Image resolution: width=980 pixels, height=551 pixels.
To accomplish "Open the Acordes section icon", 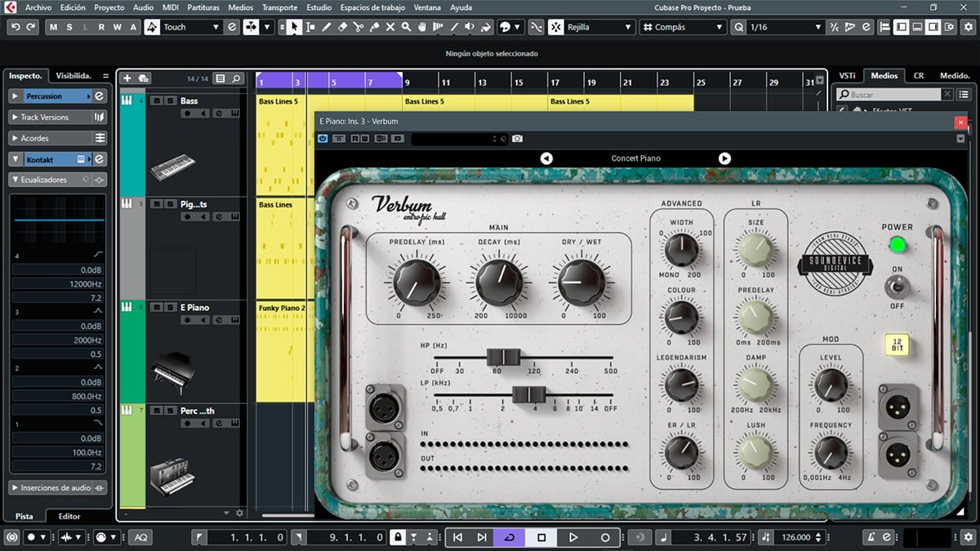I will 100,138.
